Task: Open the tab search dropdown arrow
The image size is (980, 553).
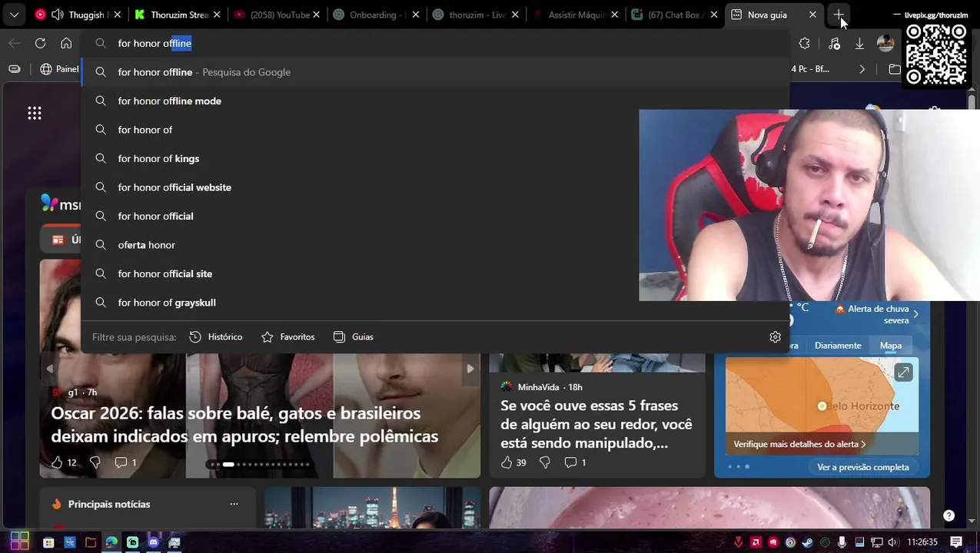Action: pyautogui.click(x=14, y=15)
